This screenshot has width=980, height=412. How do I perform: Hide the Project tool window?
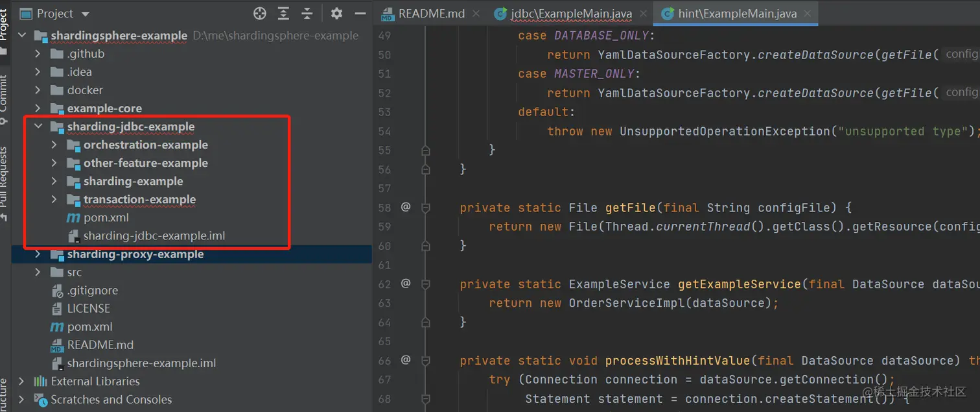(360, 13)
